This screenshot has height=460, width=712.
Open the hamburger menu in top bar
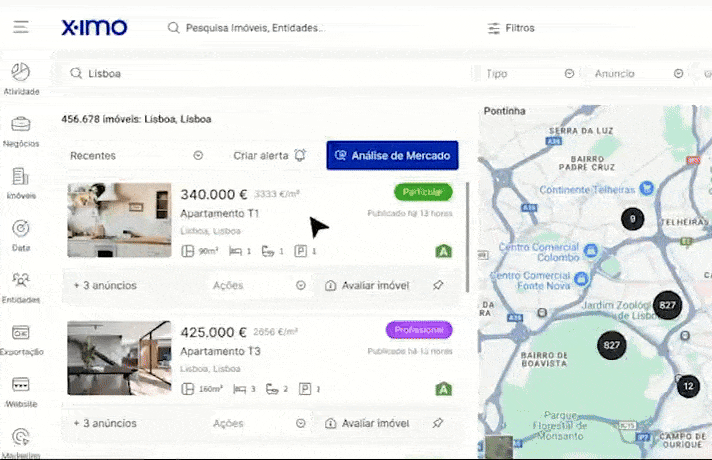pyautogui.click(x=21, y=28)
